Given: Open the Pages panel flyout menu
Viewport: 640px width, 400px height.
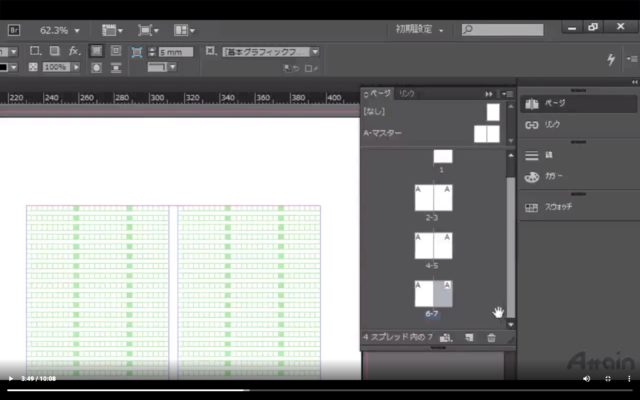Looking at the screenshot, I should coord(507,94).
